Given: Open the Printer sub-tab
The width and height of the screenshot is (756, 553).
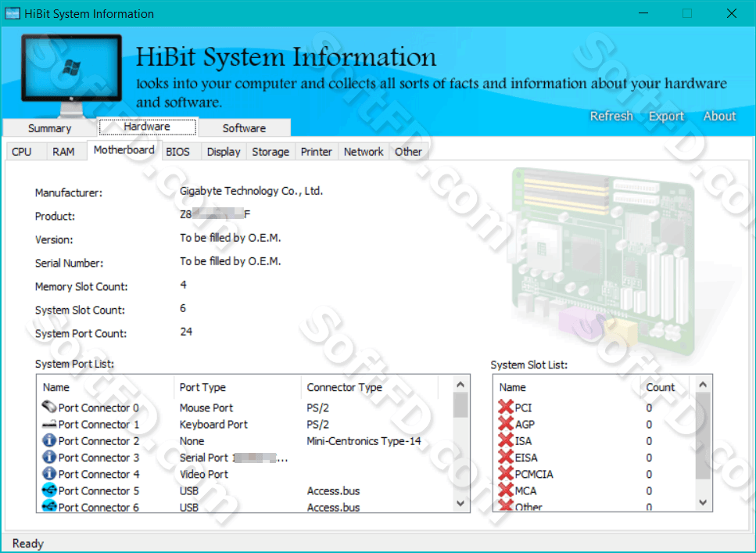Looking at the screenshot, I should point(317,152).
